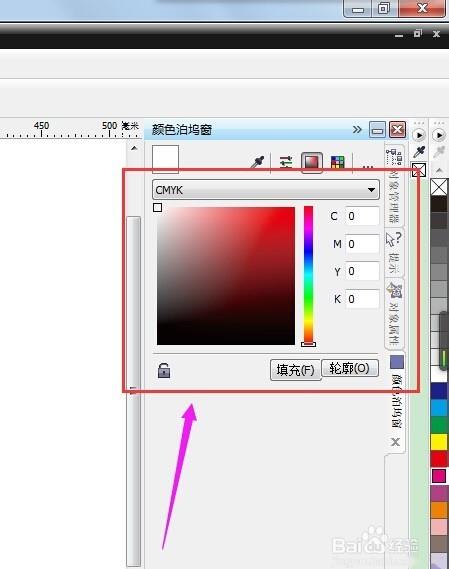Image resolution: width=449 pixels, height=569 pixels.
Task: Show color sliders view icon
Action: [286, 162]
